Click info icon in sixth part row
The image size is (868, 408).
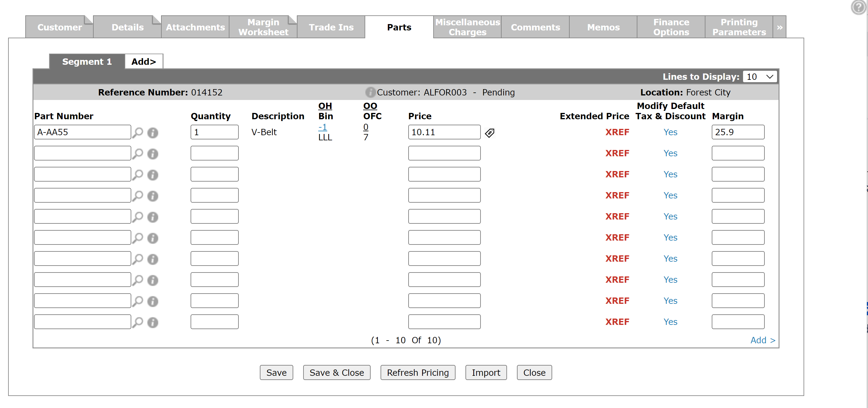[x=153, y=238]
